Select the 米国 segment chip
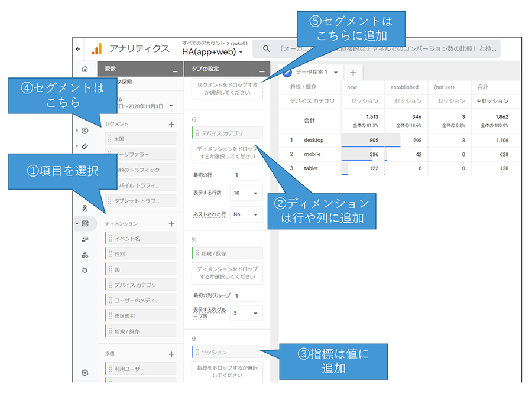 point(141,139)
